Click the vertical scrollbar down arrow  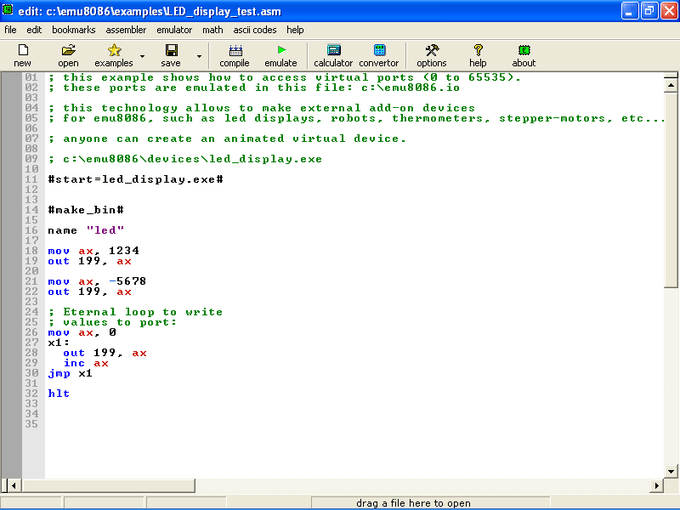[x=671, y=469]
